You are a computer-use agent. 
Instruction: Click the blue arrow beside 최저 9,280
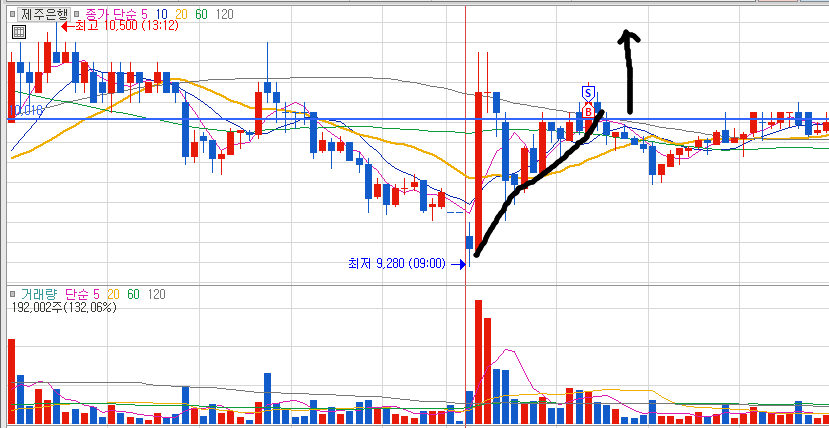click(x=457, y=264)
